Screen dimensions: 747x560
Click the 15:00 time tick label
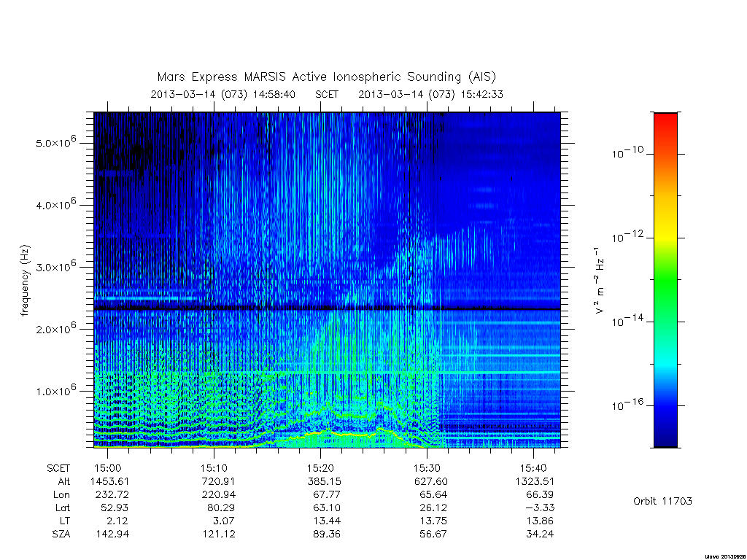107,468
